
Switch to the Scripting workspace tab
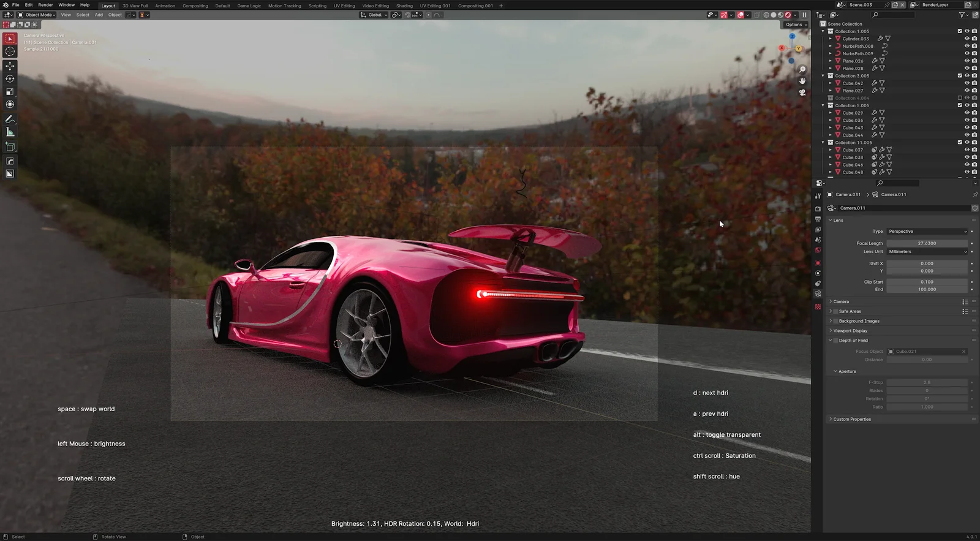point(317,6)
